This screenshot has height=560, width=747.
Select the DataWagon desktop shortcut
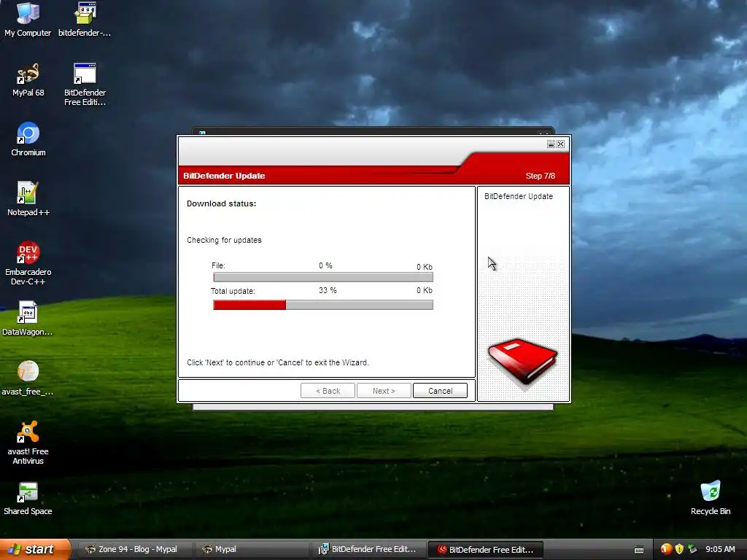tap(28, 319)
